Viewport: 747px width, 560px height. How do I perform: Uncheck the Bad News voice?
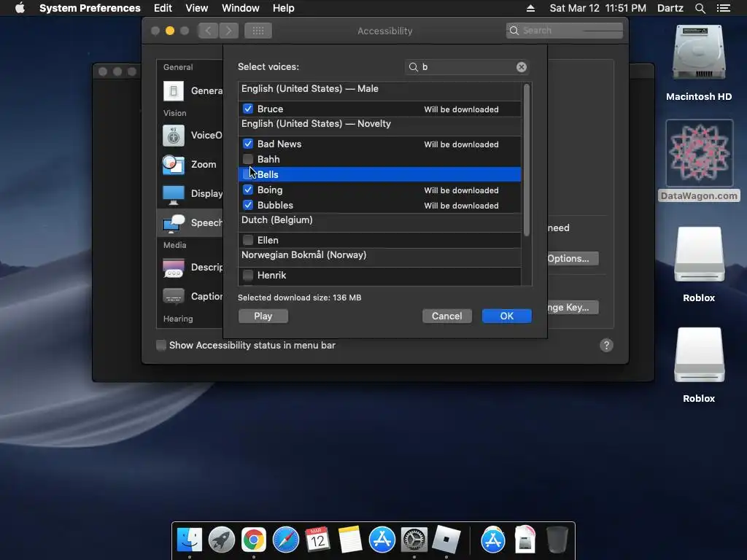pos(248,144)
